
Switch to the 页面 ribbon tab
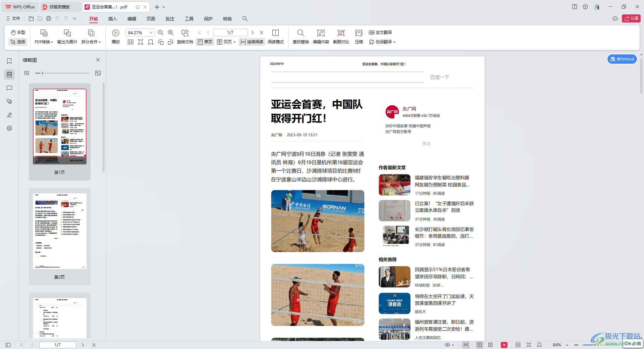pyautogui.click(x=151, y=19)
